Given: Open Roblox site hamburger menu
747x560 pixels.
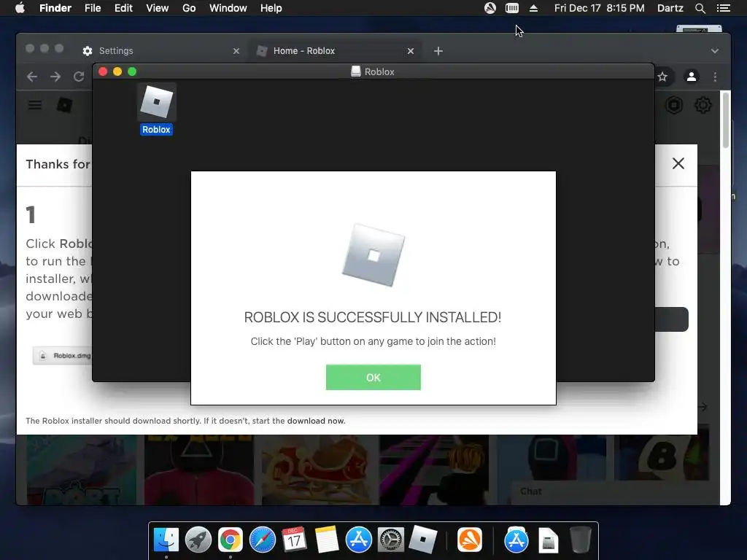Looking at the screenshot, I should pyautogui.click(x=35, y=105).
